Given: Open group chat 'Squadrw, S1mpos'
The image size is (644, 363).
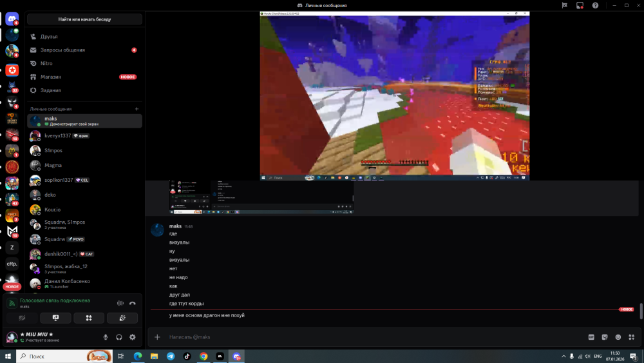Looking at the screenshot, I should tap(84, 224).
